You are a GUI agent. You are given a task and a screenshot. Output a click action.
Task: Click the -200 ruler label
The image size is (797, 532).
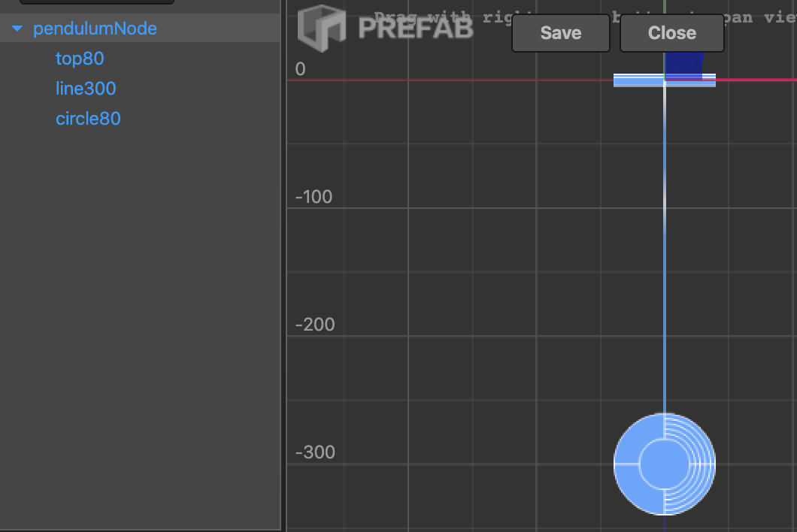click(315, 325)
